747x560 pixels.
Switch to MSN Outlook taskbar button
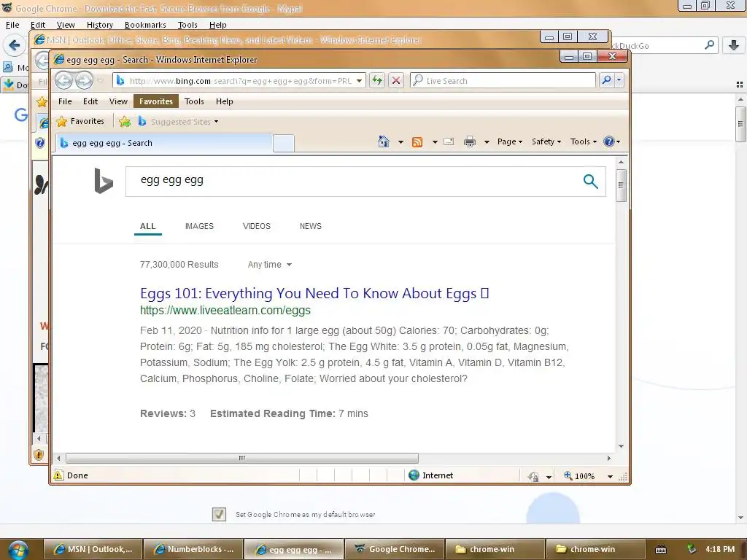93,550
